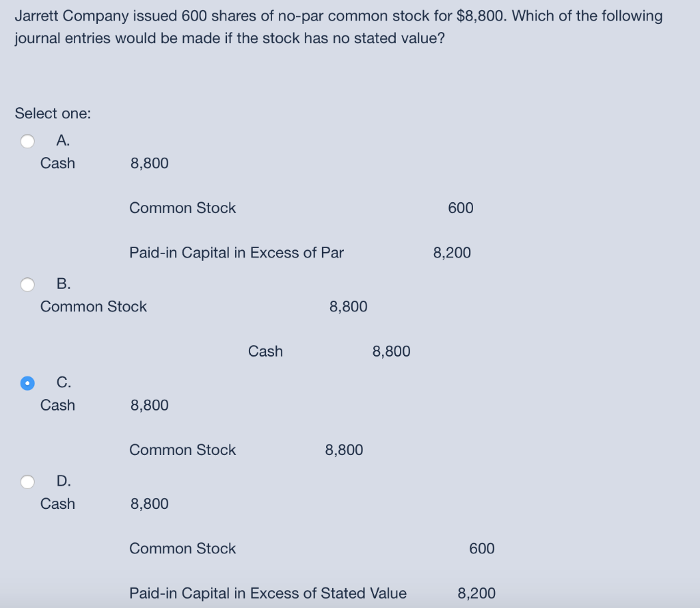Select the radio button for option B
The height and width of the screenshot is (608, 700).
tap(27, 284)
